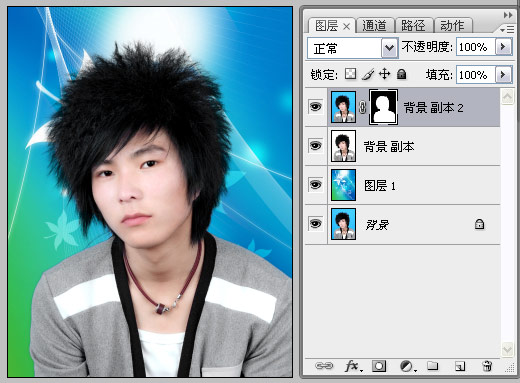The width and height of the screenshot is (520, 383).
Task: Click the chain link between thumbnail and mask
Action: click(x=362, y=107)
